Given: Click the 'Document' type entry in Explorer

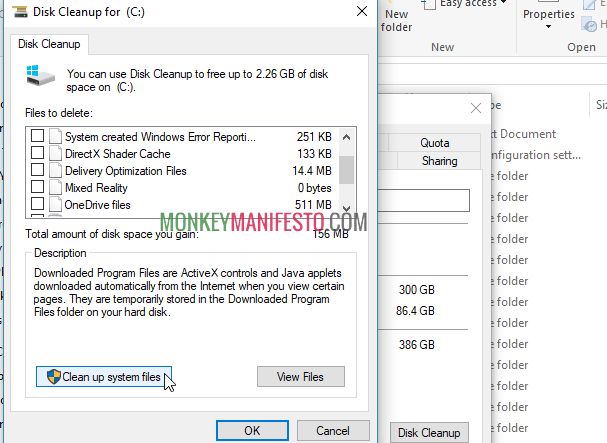Looking at the screenshot, I should [523, 134].
